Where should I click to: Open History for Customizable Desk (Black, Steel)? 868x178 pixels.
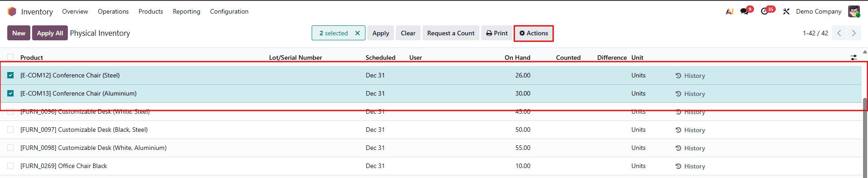690,130
